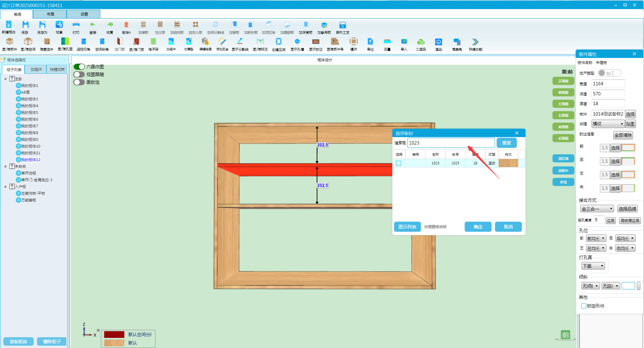Viewport: 644px width, 348px height.
Task: Check the box in the 1023 material row
Action: 398,163
